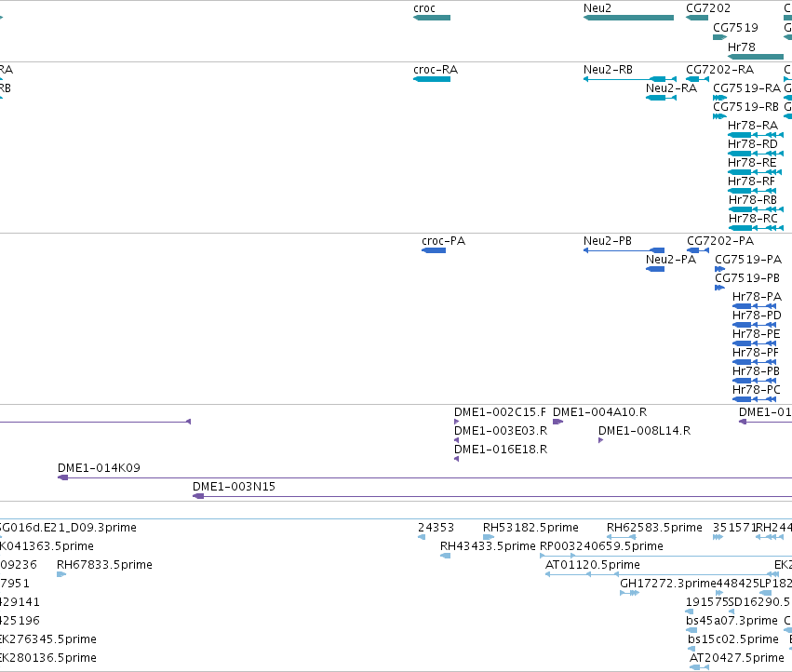Click the GH17272.3prime EST label
Screen dimensions: 792x672
pos(668,583)
